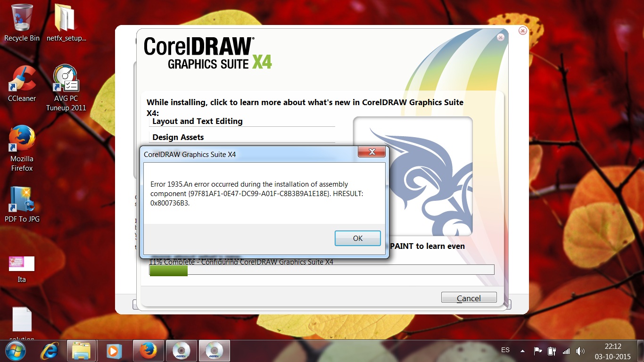This screenshot has height=362, width=644.
Task: Click the error dialog title bar
Action: pos(250,154)
